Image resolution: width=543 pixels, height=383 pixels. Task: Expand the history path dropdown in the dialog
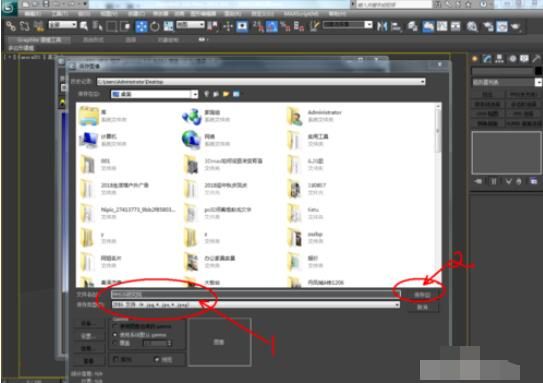[x=422, y=82]
